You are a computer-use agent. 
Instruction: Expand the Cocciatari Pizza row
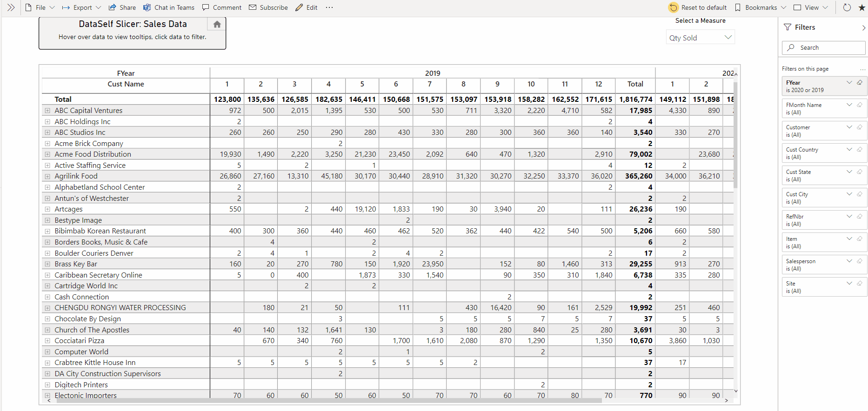(x=47, y=341)
